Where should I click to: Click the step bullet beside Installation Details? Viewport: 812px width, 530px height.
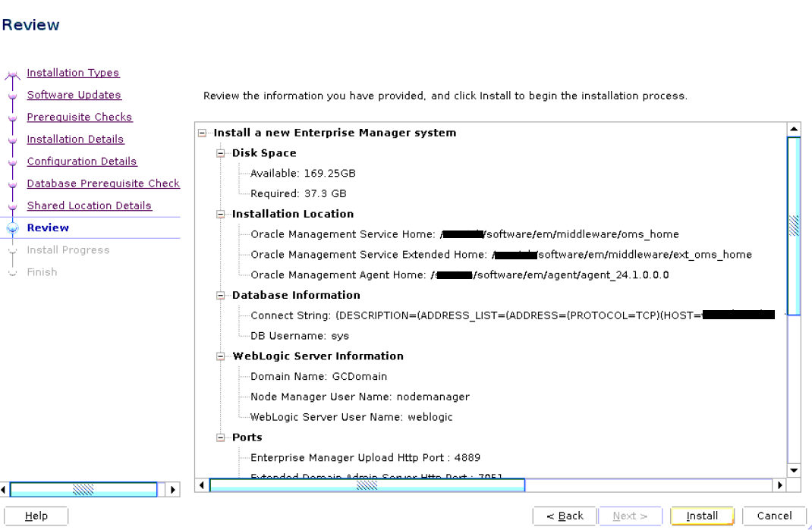pos(13,140)
